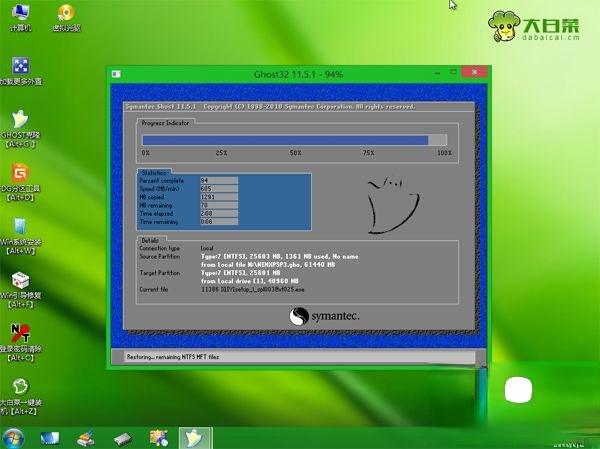Launch the GHOST clone shortcut (Alt+G)
This screenshot has width=600, height=449.
coord(20,119)
